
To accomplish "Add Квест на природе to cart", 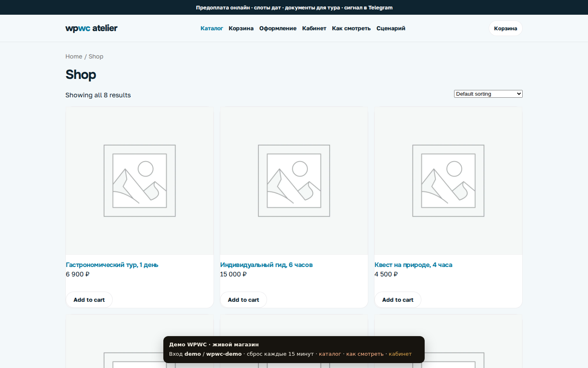I will [x=398, y=300].
